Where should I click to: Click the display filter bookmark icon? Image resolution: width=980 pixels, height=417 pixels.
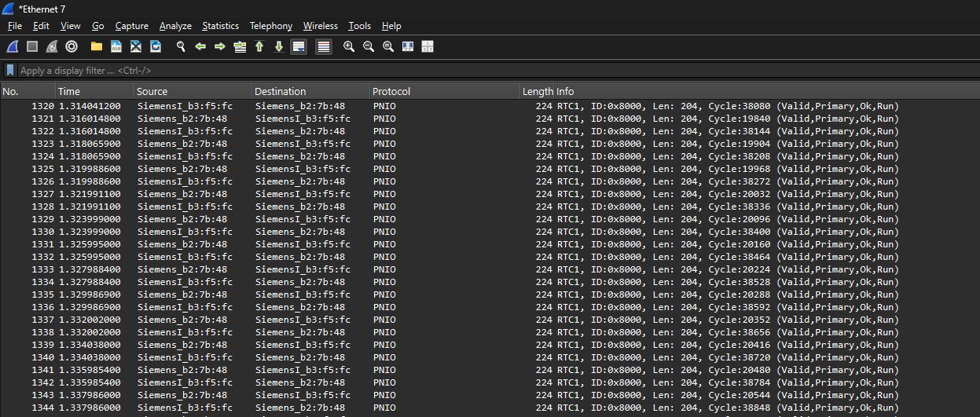pos(10,70)
